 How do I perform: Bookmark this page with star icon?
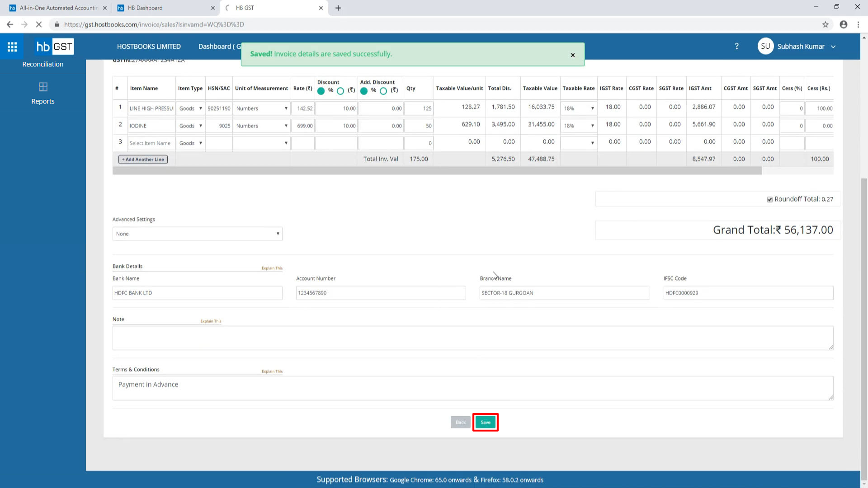click(x=826, y=24)
